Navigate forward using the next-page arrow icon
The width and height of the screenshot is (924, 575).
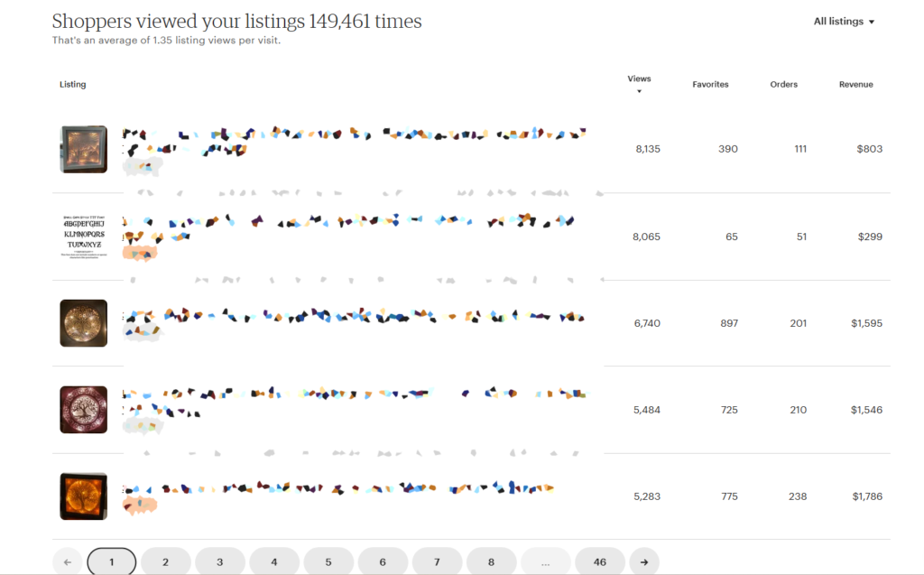click(x=643, y=561)
